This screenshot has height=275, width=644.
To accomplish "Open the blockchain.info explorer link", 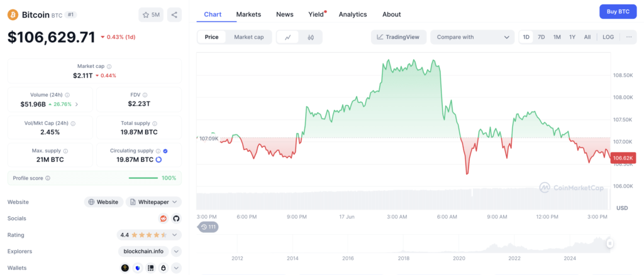I will click(x=143, y=251).
